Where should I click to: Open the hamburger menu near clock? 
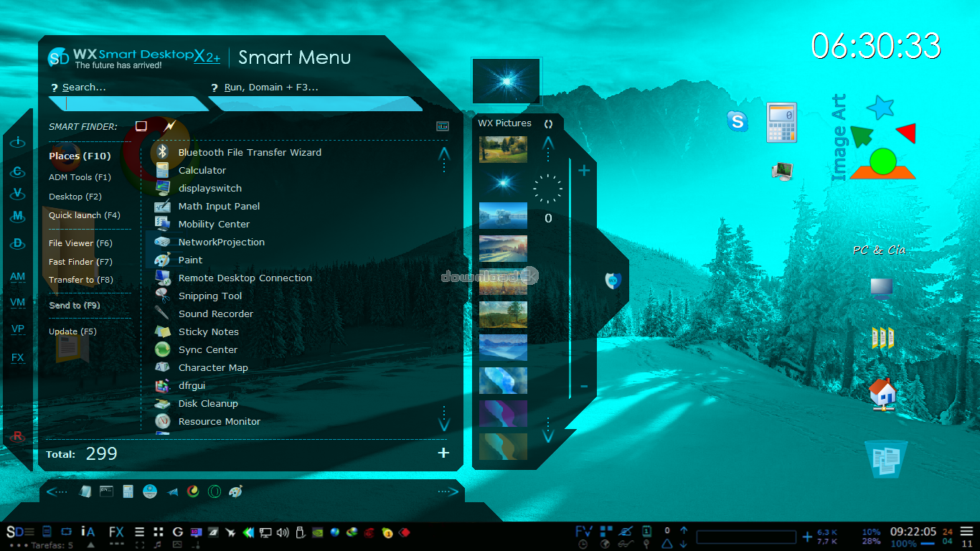pos(966,532)
